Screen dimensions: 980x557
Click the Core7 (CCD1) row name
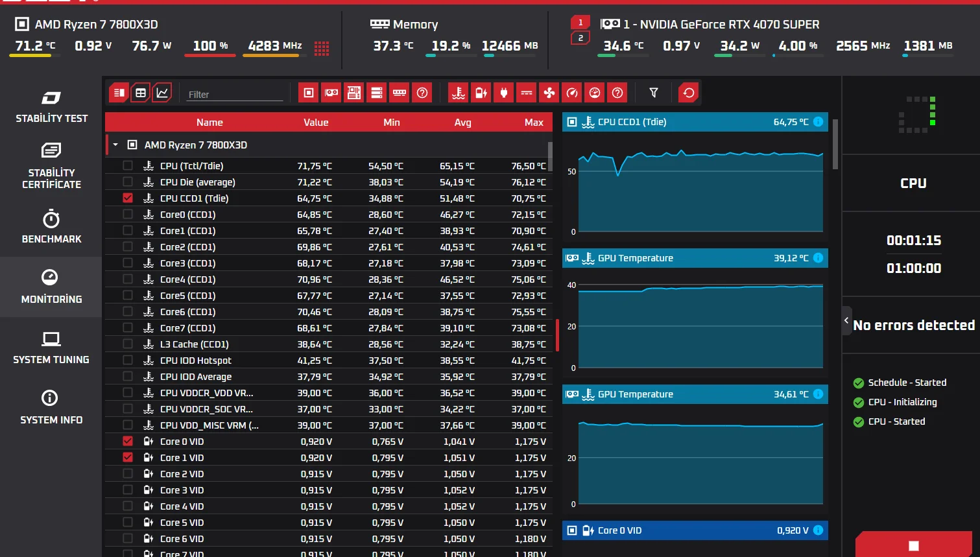[188, 328]
